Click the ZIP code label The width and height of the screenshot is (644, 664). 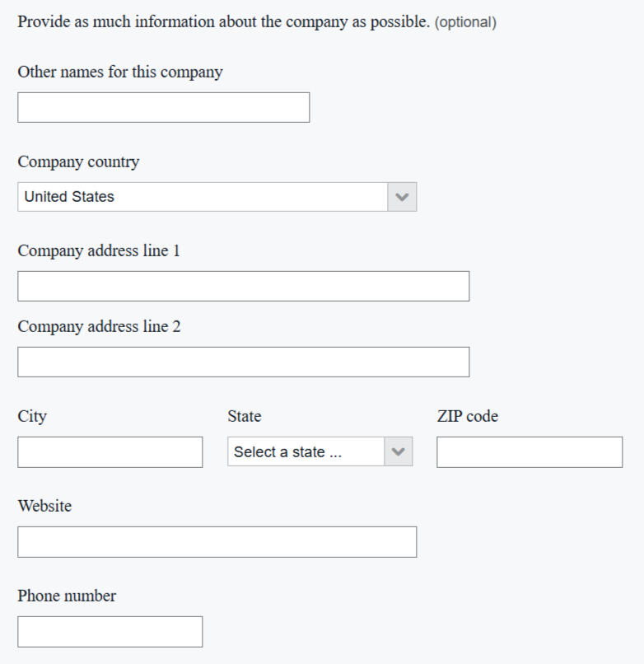pyautogui.click(x=467, y=416)
